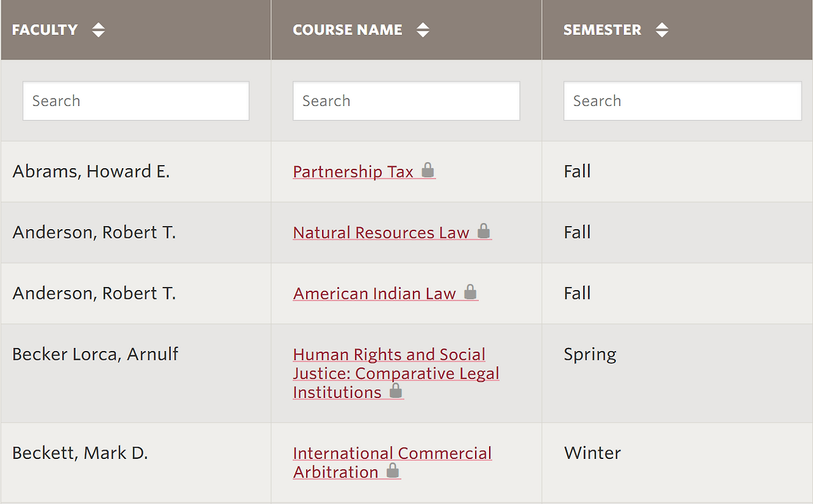
Task: Click the FACULTY column header
Action: [x=45, y=30]
